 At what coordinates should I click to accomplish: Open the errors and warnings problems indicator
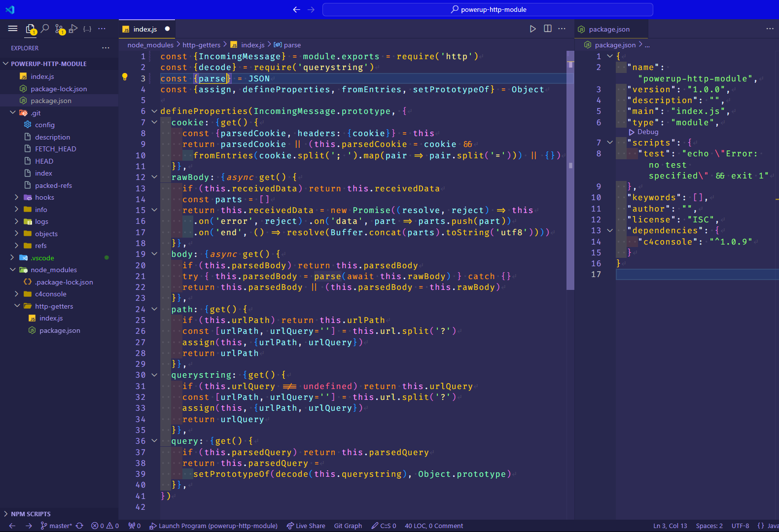tap(105, 526)
